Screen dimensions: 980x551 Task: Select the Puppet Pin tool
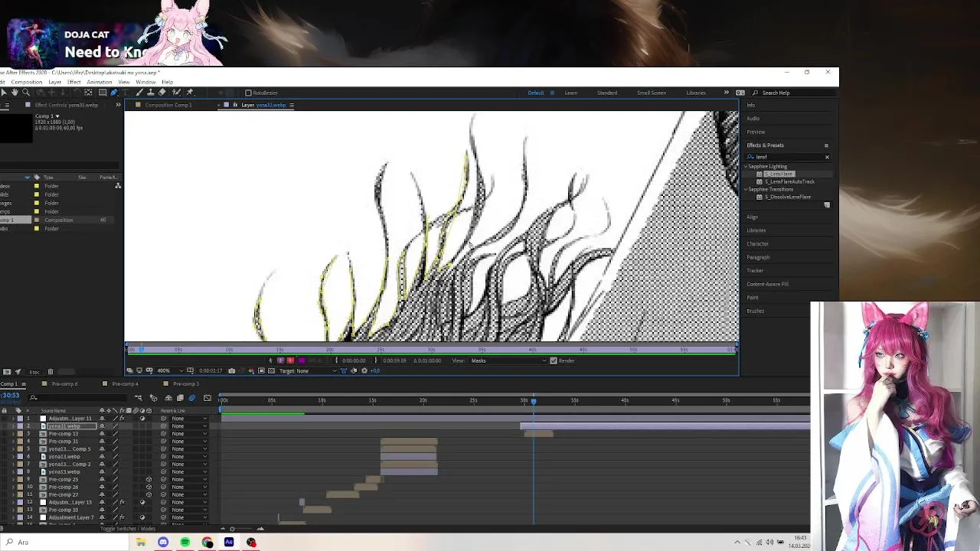tap(190, 92)
